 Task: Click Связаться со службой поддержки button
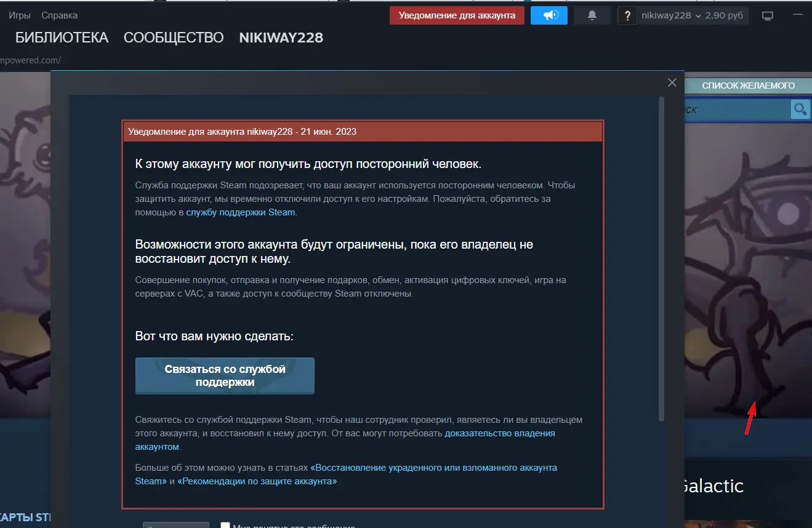point(225,376)
